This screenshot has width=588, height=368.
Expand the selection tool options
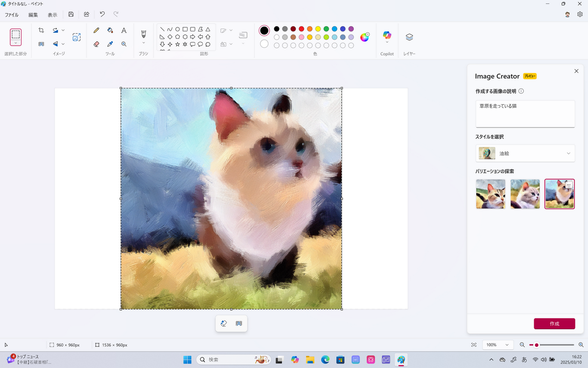point(16,43)
